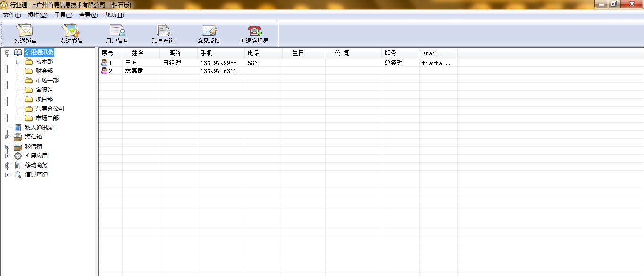Select 财会部 label in tree
Screen dimensions: 644x276
point(44,71)
